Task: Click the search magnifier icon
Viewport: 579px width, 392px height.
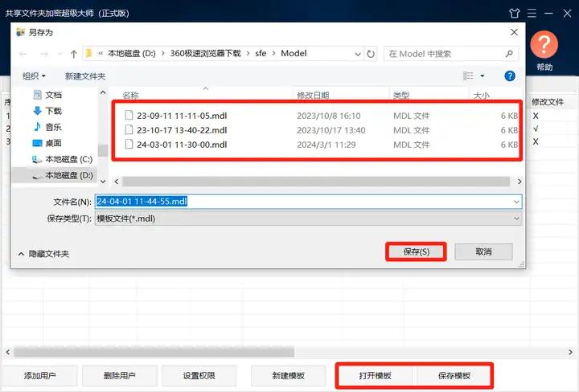Action: pyautogui.click(x=510, y=54)
